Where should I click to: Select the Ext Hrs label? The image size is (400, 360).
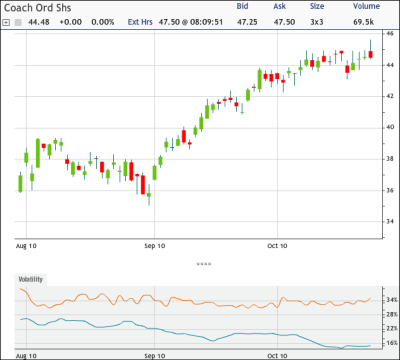[x=140, y=22]
